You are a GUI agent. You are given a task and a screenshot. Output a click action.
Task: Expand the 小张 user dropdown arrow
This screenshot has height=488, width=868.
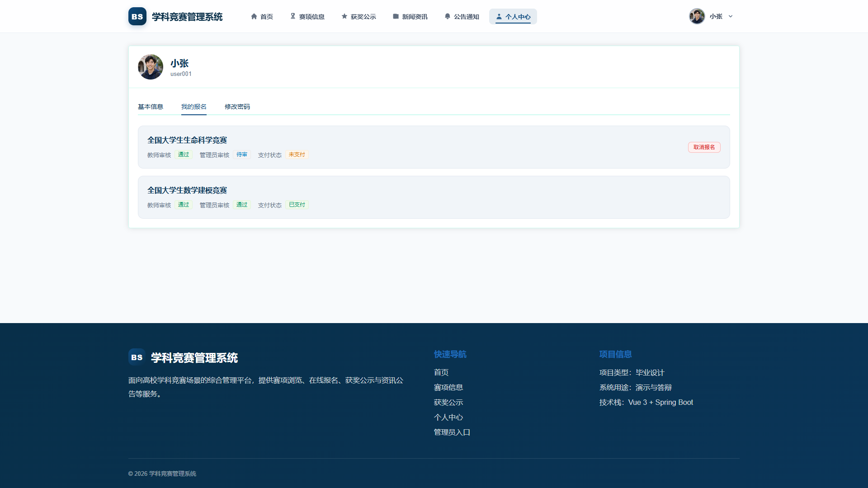(731, 16)
